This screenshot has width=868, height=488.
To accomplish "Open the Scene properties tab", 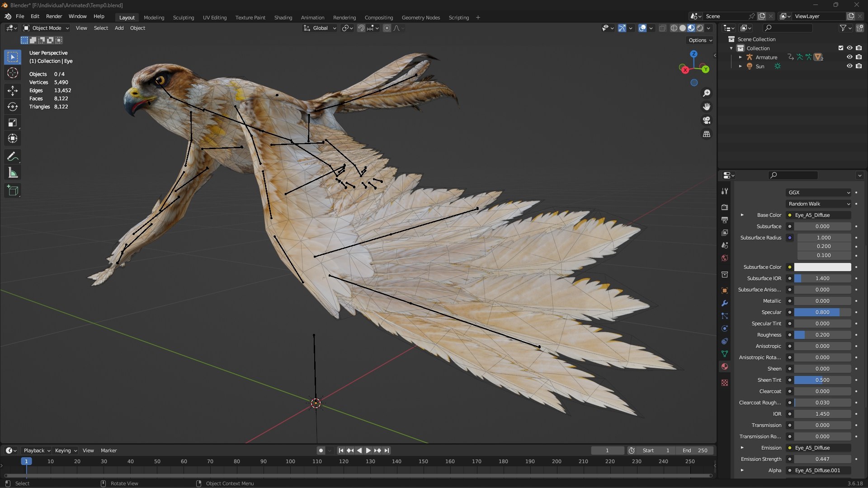I will click(725, 245).
